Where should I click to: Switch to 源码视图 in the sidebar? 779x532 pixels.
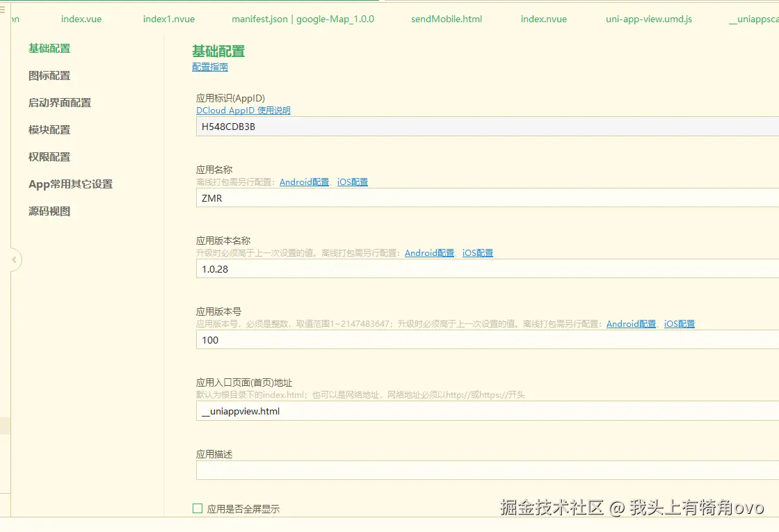[49, 211]
